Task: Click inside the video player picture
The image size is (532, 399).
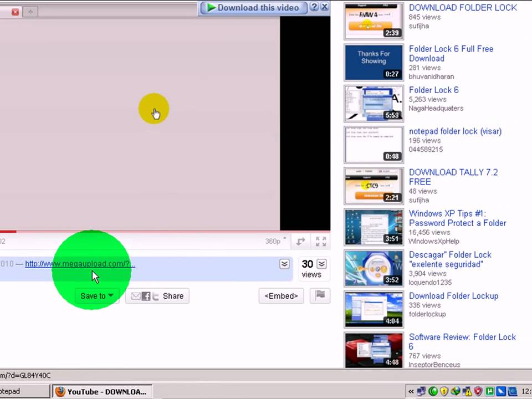Action: click(x=140, y=124)
